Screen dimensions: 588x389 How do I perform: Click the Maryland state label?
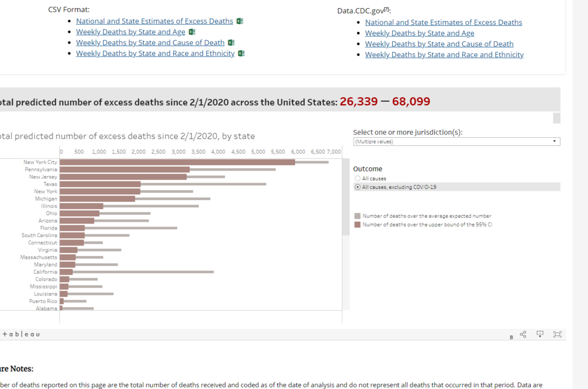[x=46, y=265]
